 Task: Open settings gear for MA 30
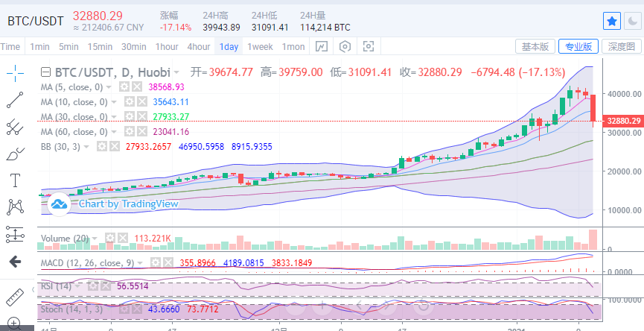130,117
